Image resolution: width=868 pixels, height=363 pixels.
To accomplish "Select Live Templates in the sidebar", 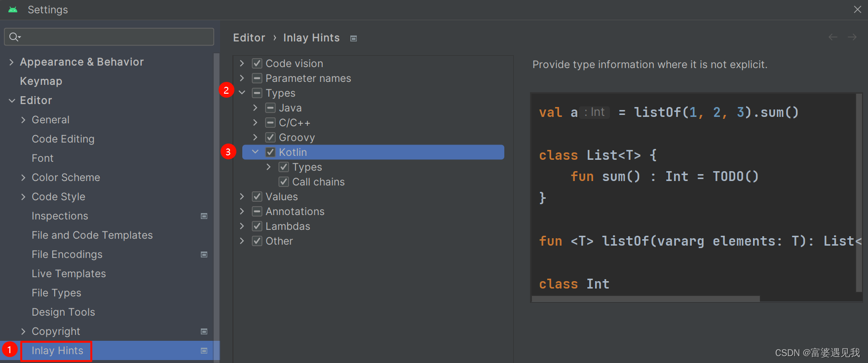I will [69, 274].
